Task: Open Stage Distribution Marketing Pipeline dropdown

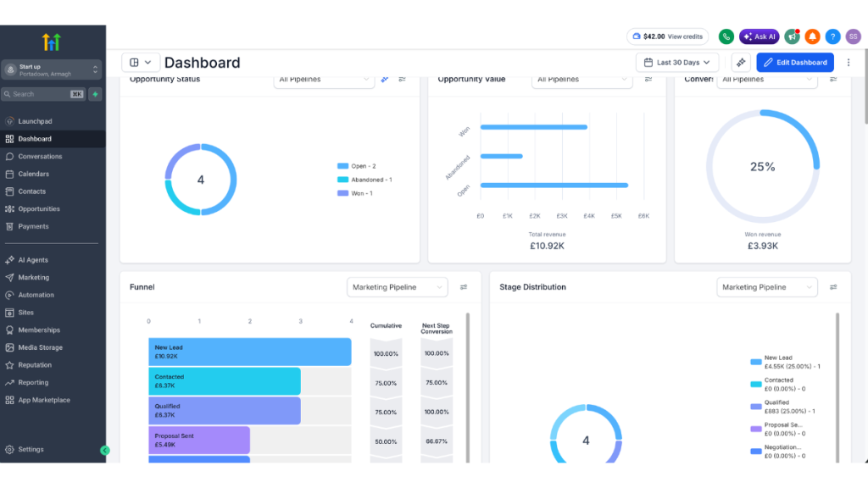Action: pos(766,287)
